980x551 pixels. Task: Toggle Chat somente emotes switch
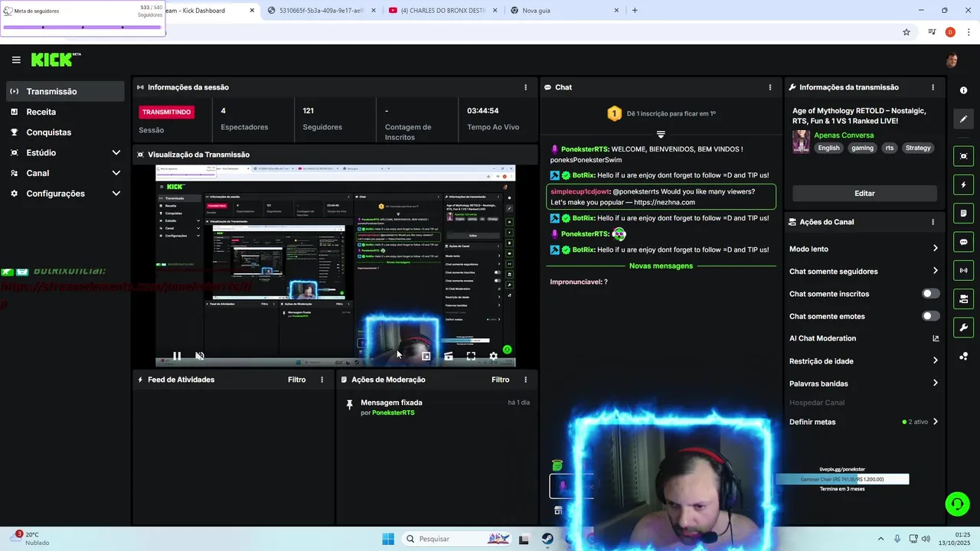tap(930, 316)
